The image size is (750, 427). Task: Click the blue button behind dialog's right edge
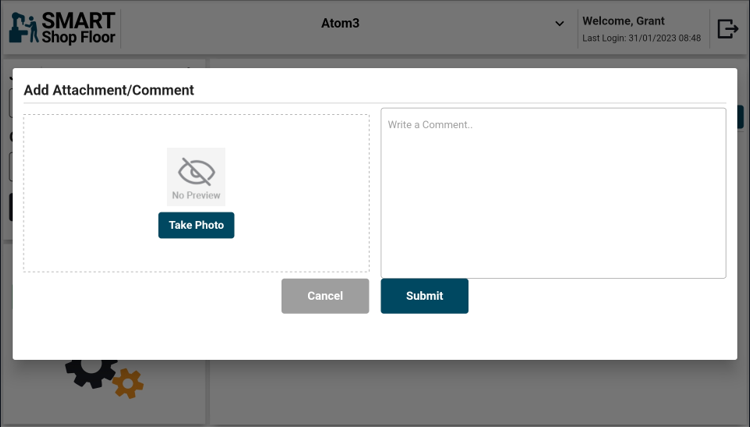click(x=741, y=116)
